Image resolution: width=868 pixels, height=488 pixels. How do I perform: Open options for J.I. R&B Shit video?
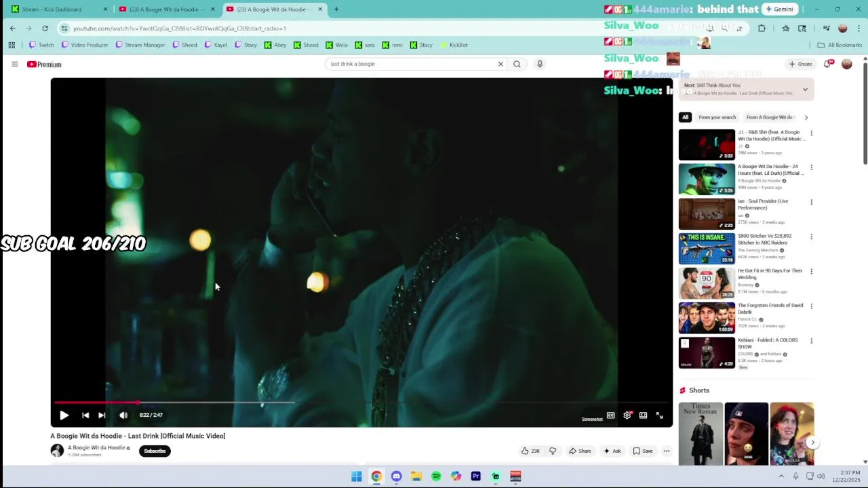pyautogui.click(x=811, y=133)
